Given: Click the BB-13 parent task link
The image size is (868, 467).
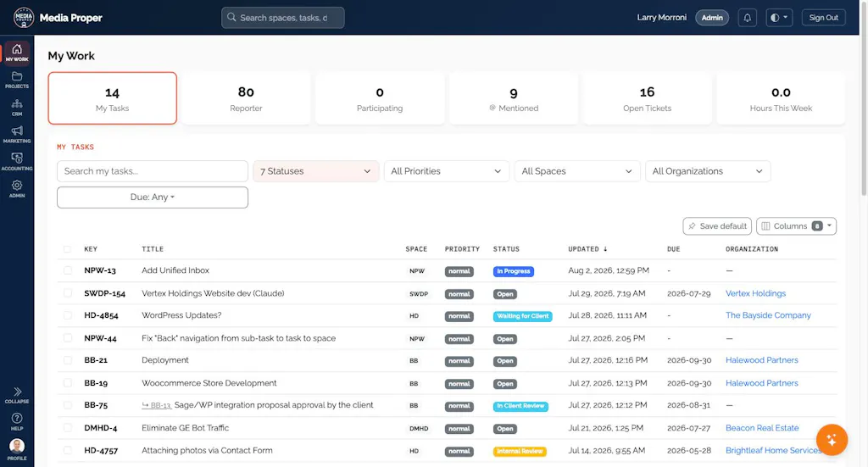Looking at the screenshot, I should (157, 406).
